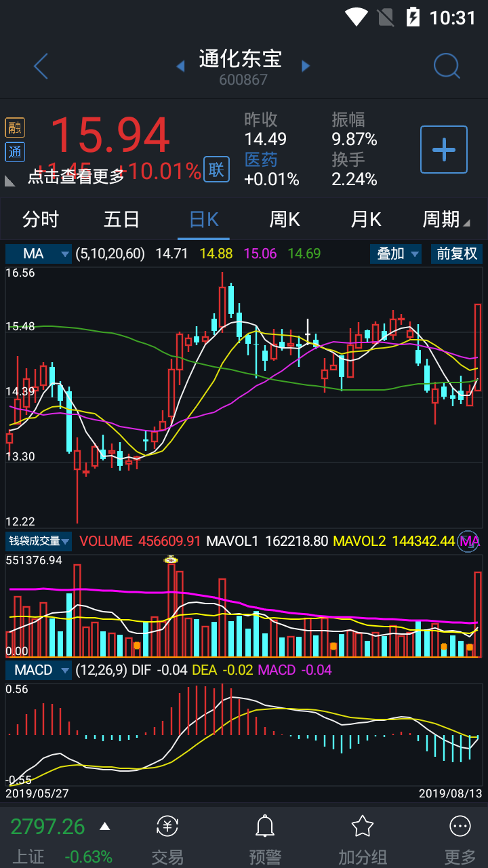488x868 pixels.
Task: Tap the VOLUME 456609.91 readout
Action: tap(140, 541)
